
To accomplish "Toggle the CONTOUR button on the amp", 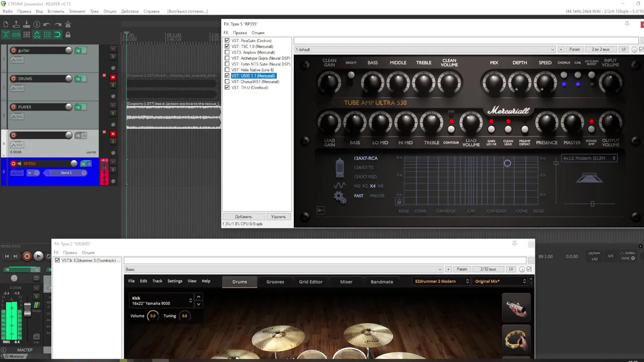I will 451,129.
